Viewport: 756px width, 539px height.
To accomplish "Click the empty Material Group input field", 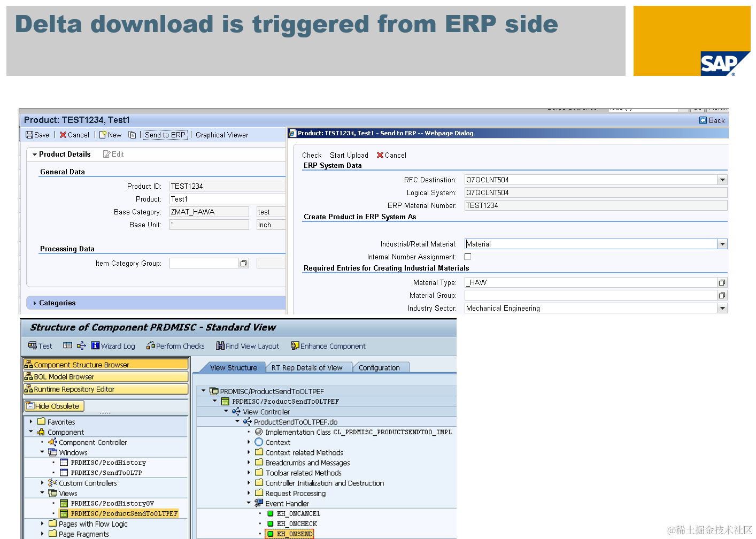I will [x=591, y=295].
